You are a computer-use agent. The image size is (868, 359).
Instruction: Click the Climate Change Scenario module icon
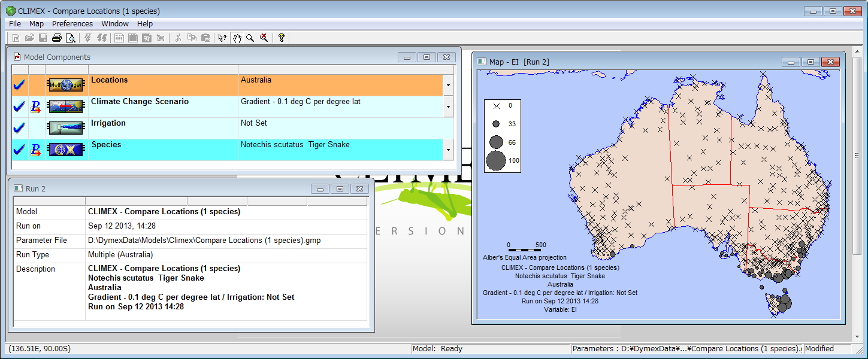coord(66,107)
